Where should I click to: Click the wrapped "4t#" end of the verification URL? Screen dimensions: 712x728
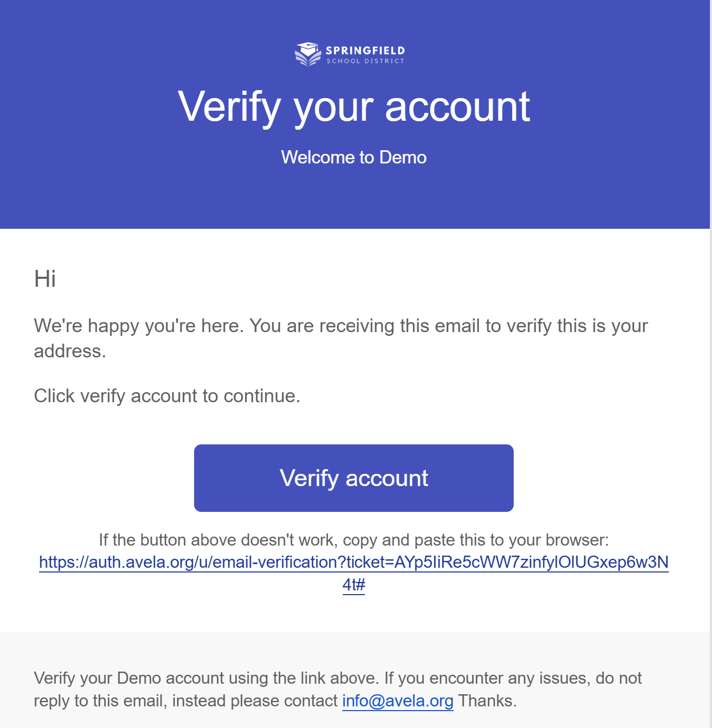pyautogui.click(x=354, y=585)
